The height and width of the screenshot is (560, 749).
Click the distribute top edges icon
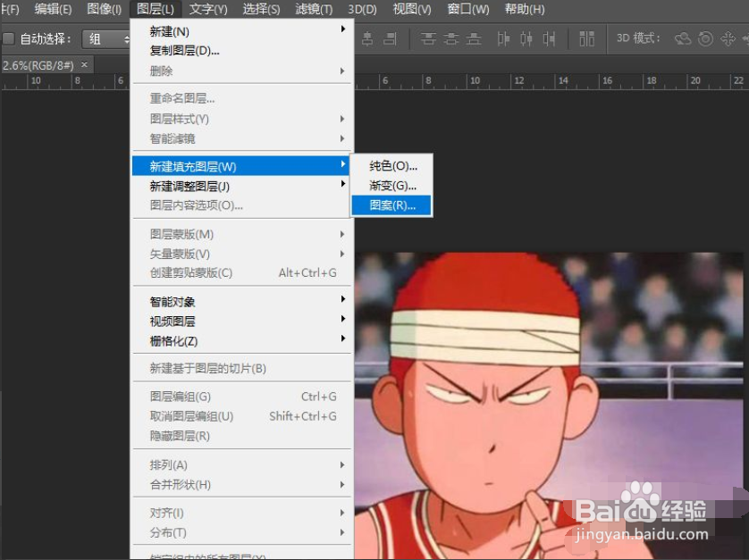(428, 38)
